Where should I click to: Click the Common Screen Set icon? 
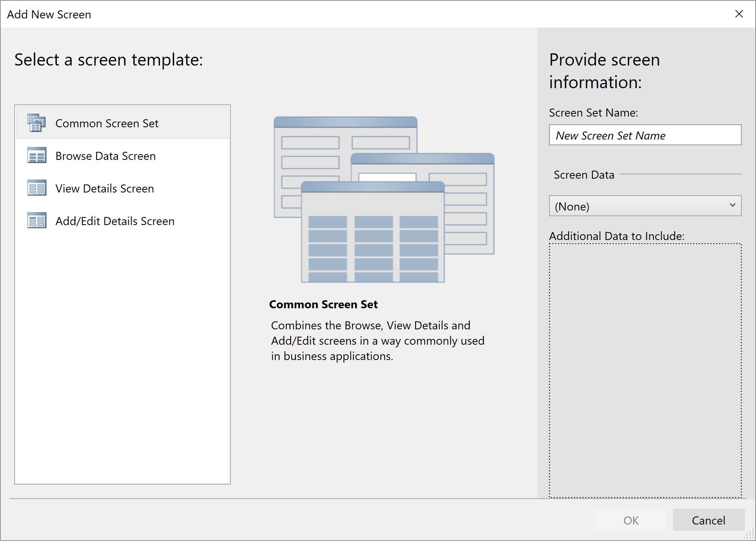pyautogui.click(x=36, y=123)
